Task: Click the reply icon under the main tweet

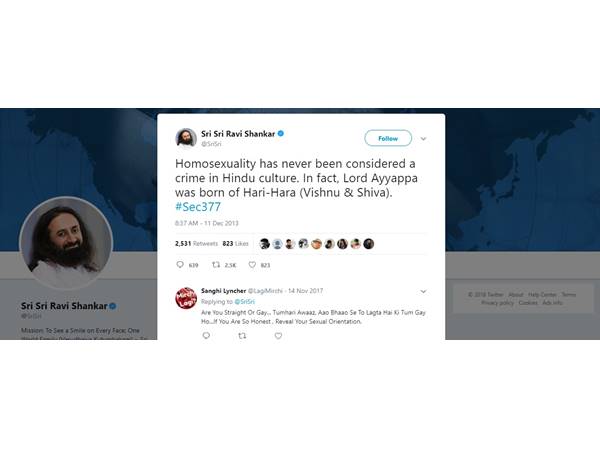Action: point(180,264)
